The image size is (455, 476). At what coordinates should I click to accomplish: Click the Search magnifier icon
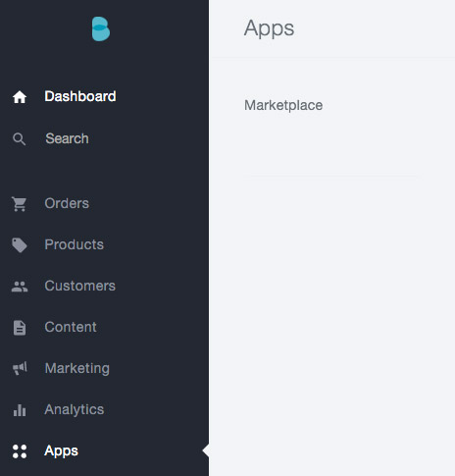click(x=20, y=139)
